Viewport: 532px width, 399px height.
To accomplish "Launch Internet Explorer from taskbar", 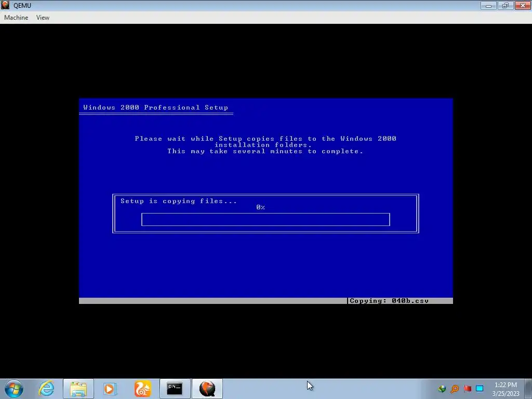I will point(46,389).
